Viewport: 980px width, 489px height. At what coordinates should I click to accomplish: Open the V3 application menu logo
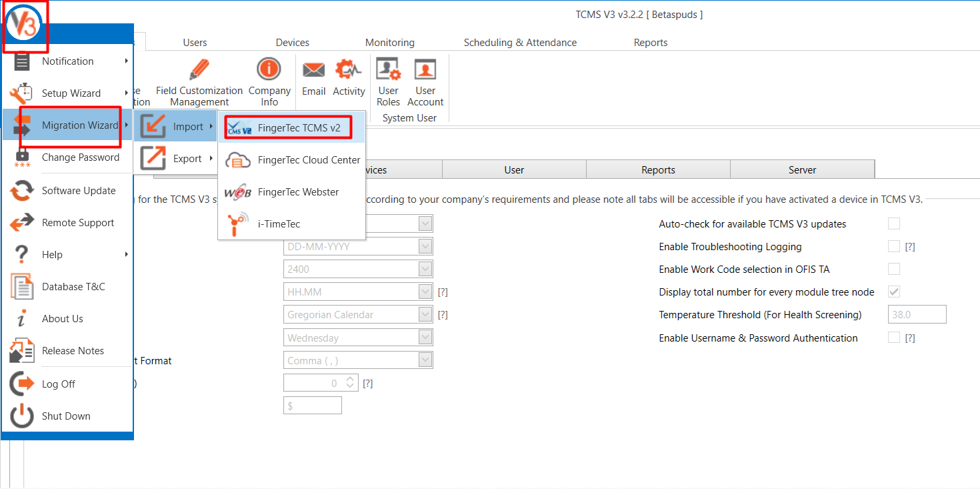click(x=25, y=23)
